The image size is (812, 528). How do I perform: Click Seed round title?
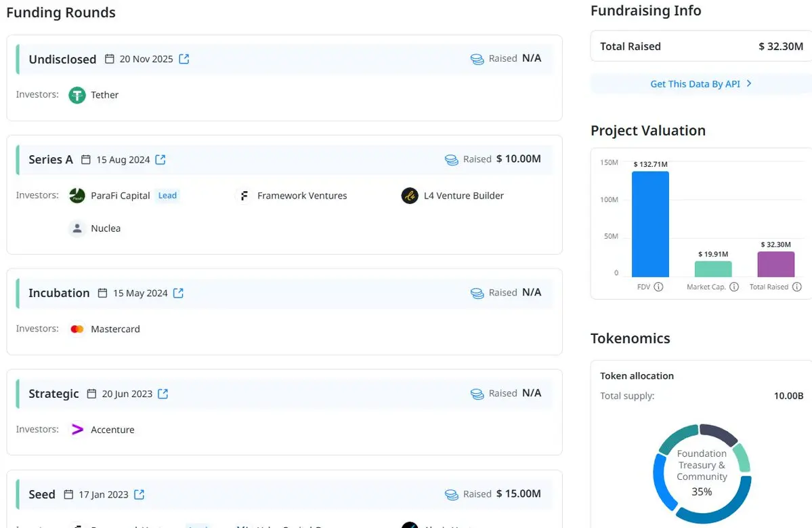click(x=42, y=494)
